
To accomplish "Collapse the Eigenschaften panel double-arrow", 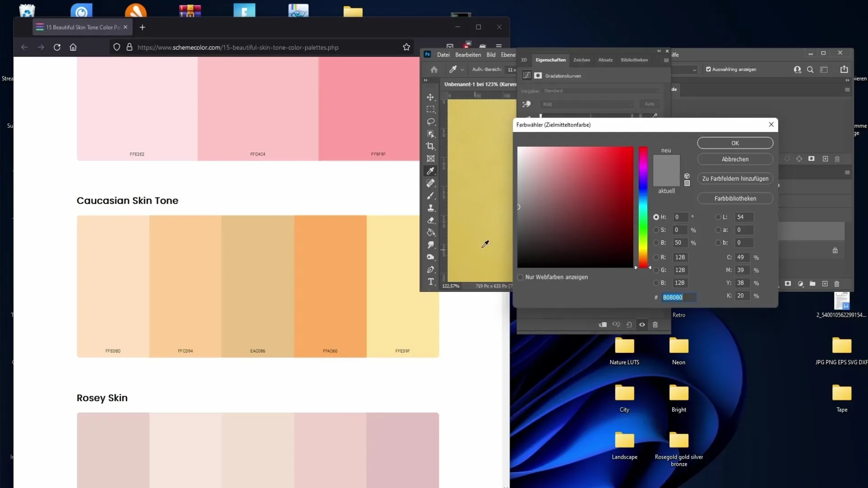I will pyautogui.click(x=659, y=51).
